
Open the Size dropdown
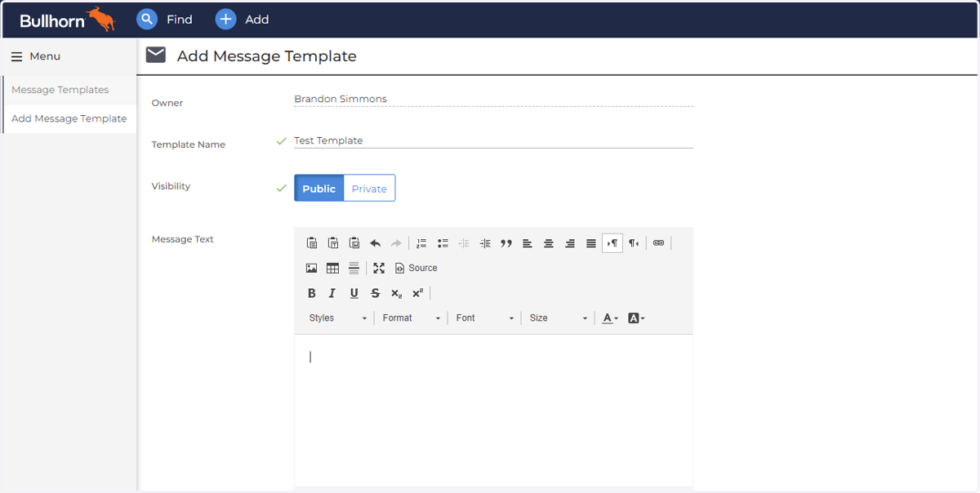(x=559, y=318)
